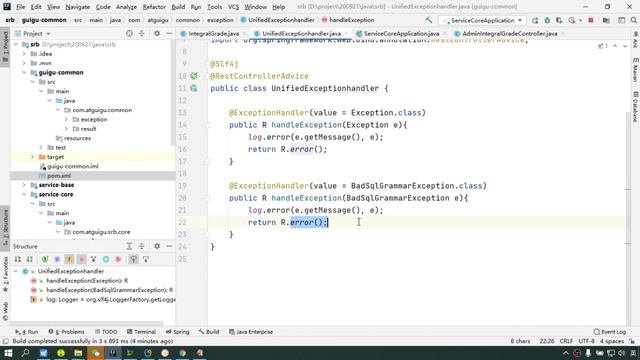Run with coverage from the toolbar

[x=559, y=20]
